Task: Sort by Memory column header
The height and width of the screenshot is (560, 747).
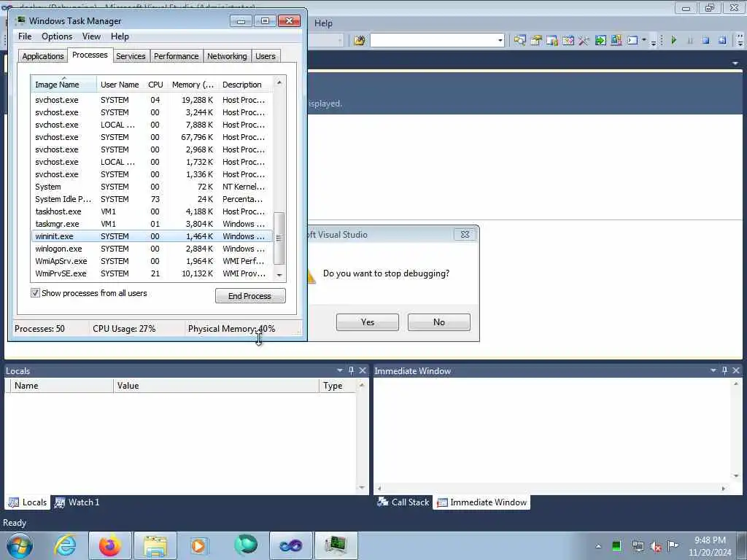Action: [193, 85]
